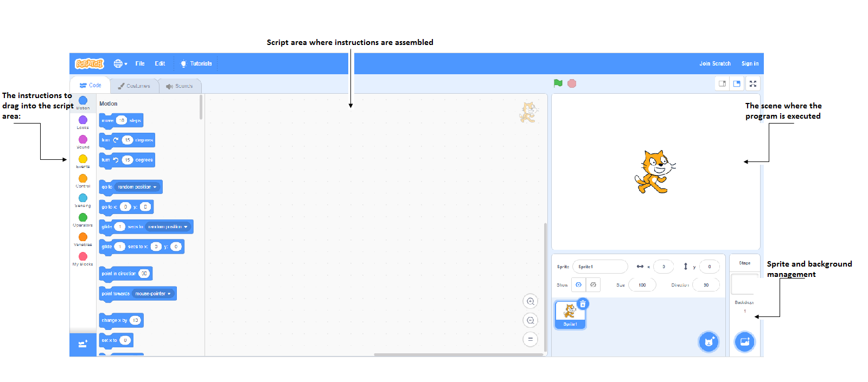Click the sprite Direction field
This screenshot has width=868, height=382.
[x=706, y=284]
